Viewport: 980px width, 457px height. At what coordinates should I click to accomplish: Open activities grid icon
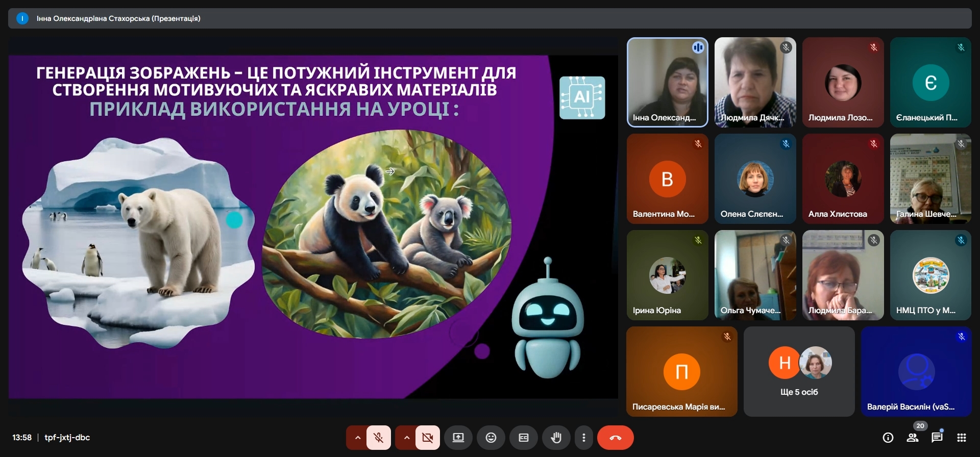point(962,438)
